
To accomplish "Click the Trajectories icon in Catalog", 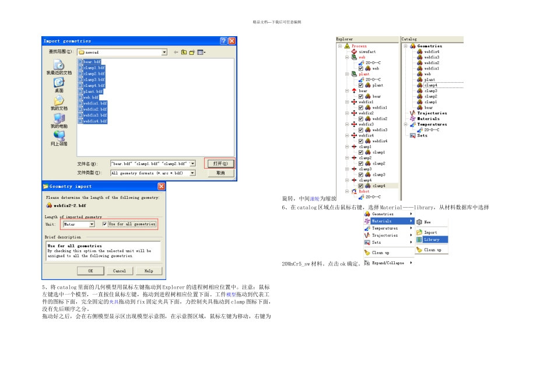I will [412, 113].
